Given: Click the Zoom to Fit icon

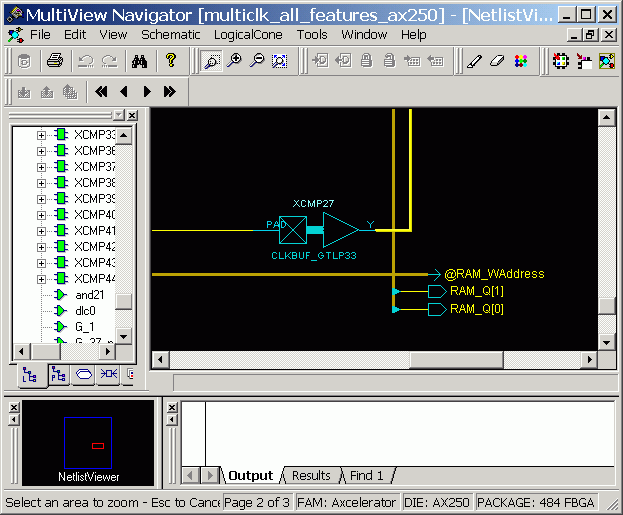Looking at the screenshot, I should [280, 61].
